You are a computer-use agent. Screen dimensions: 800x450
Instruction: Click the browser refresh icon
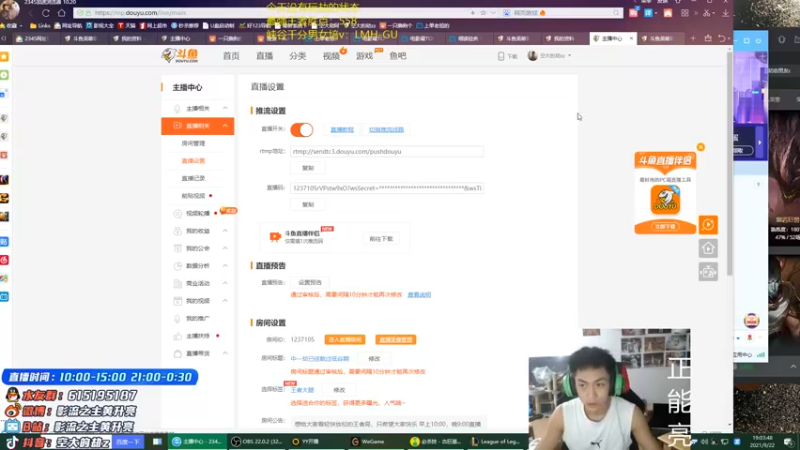pyautogui.click(x=45, y=13)
